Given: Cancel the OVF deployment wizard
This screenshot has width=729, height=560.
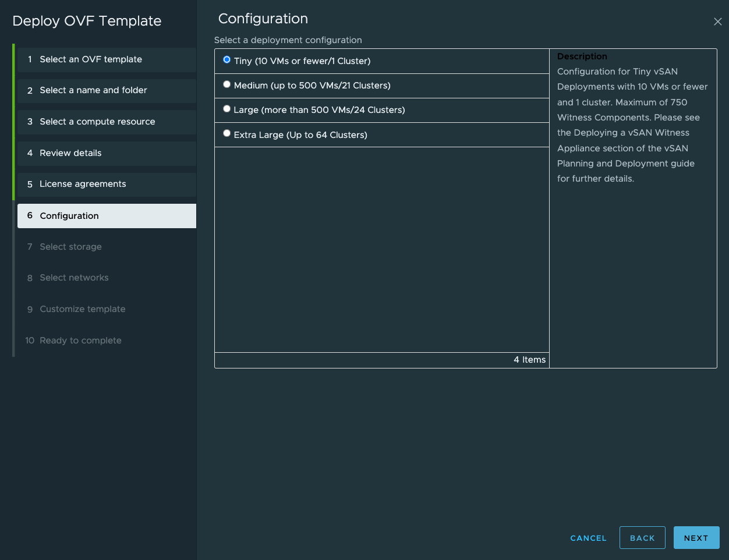Looking at the screenshot, I should tap(588, 538).
